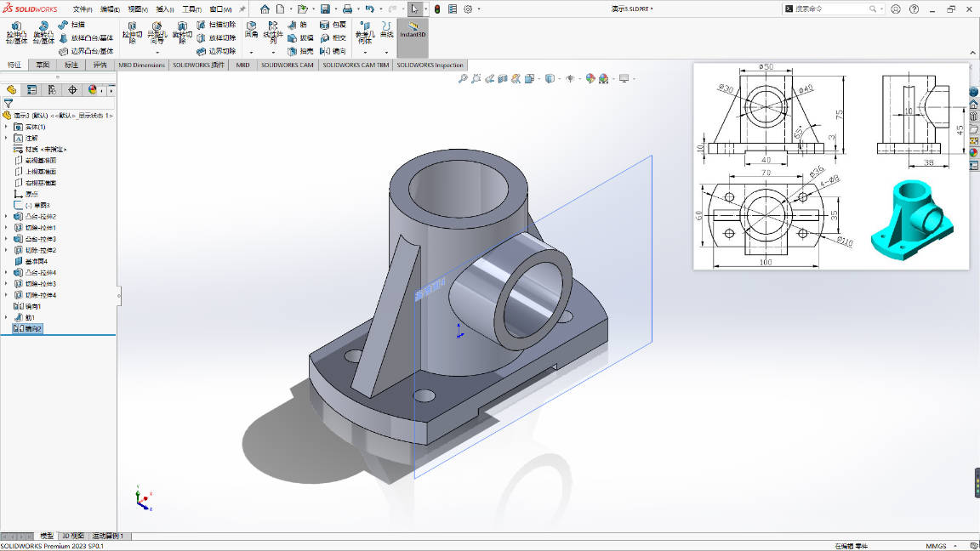Switch to the 草图 (Sketch) ribbon tab
Viewport: 980px width, 551px height.
pos(43,65)
